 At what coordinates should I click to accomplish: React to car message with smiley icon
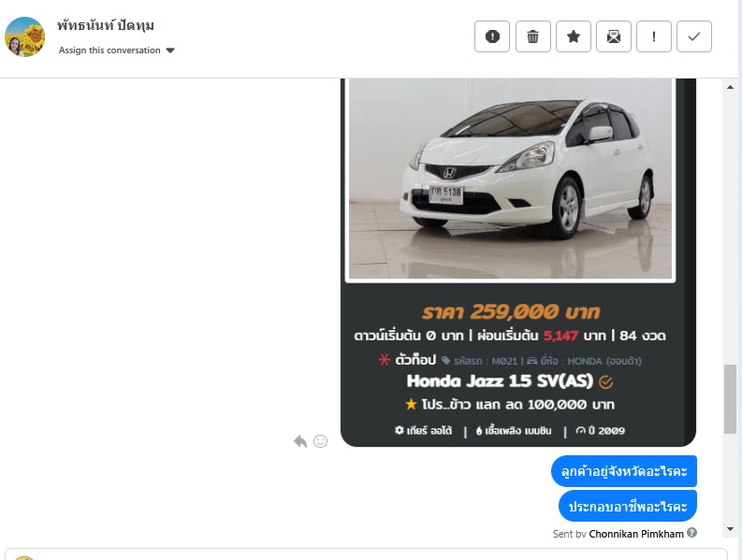(x=320, y=441)
